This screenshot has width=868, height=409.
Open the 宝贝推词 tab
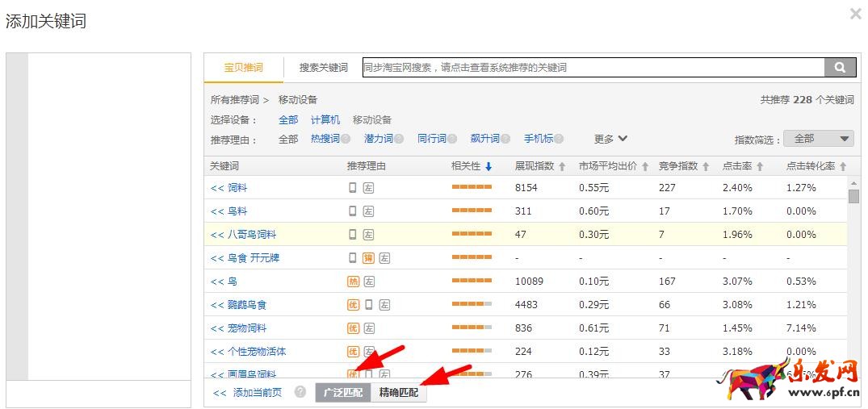click(243, 68)
